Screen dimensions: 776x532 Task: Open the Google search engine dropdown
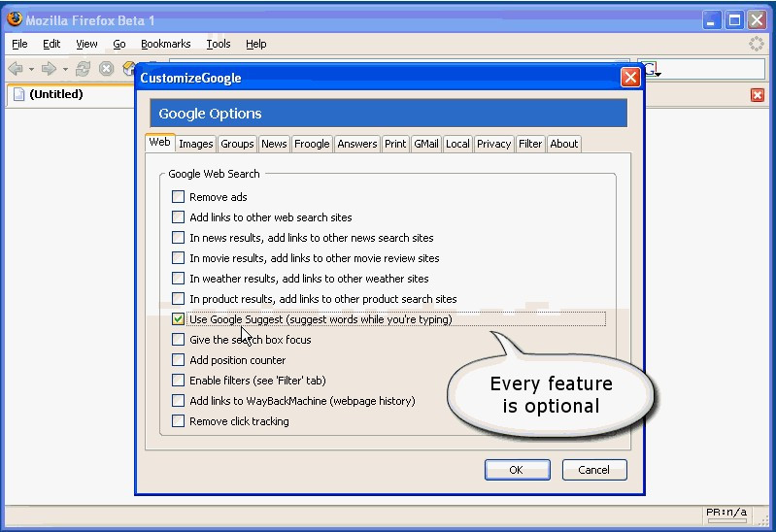tap(653, 69)
